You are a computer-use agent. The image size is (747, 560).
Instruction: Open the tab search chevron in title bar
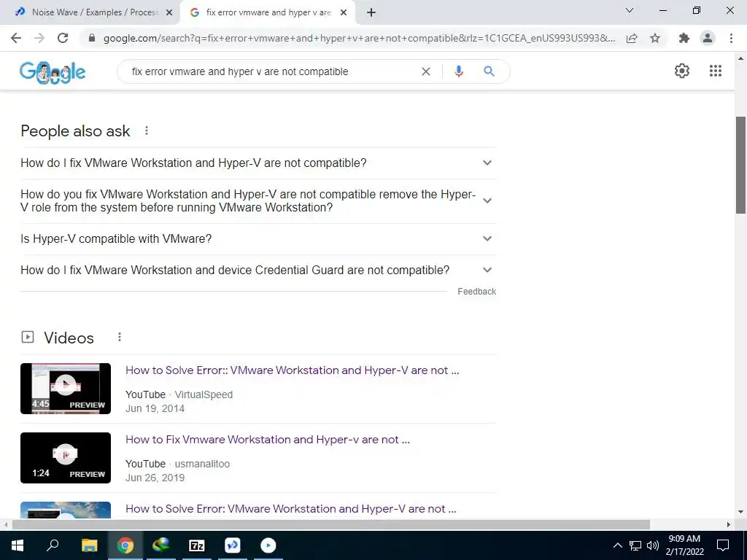630,10
